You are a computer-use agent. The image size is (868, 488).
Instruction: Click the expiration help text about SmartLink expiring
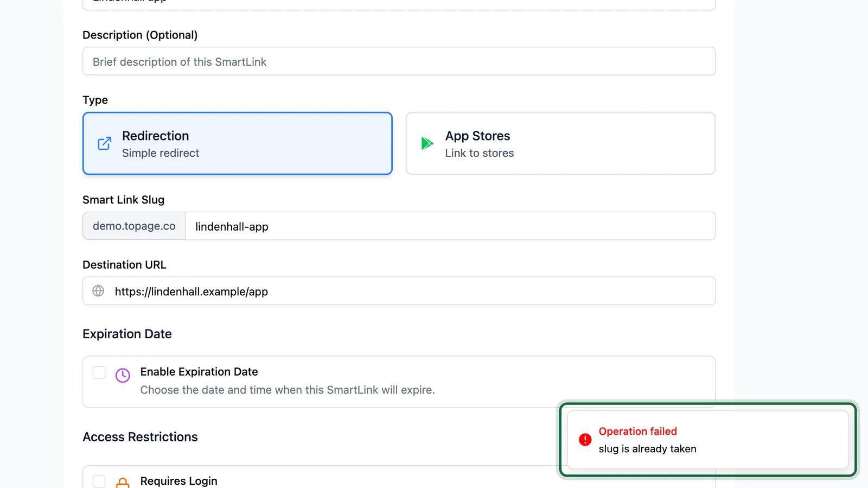point(288,390)
